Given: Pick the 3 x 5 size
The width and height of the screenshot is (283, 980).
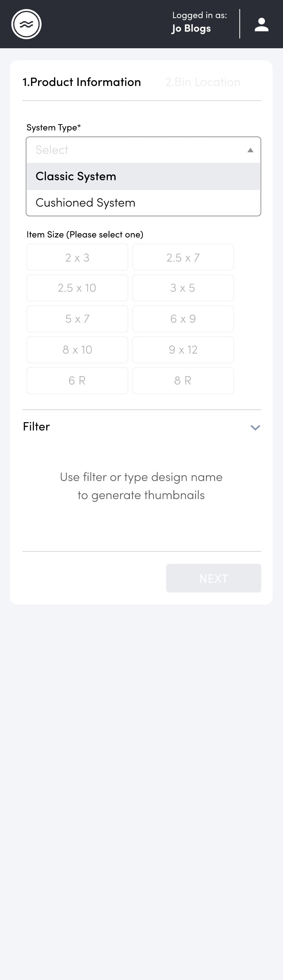Looking at the screenshot, I should (183, 288).
